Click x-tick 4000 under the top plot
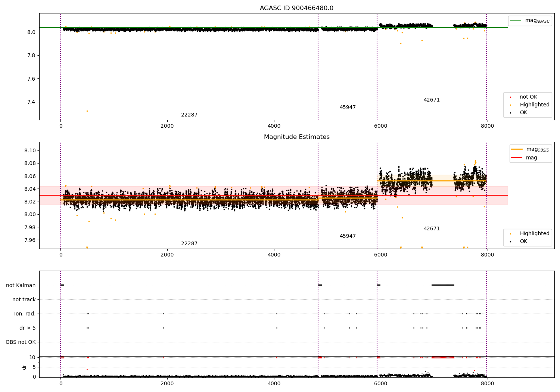560x392 pixels. [274, 126]
